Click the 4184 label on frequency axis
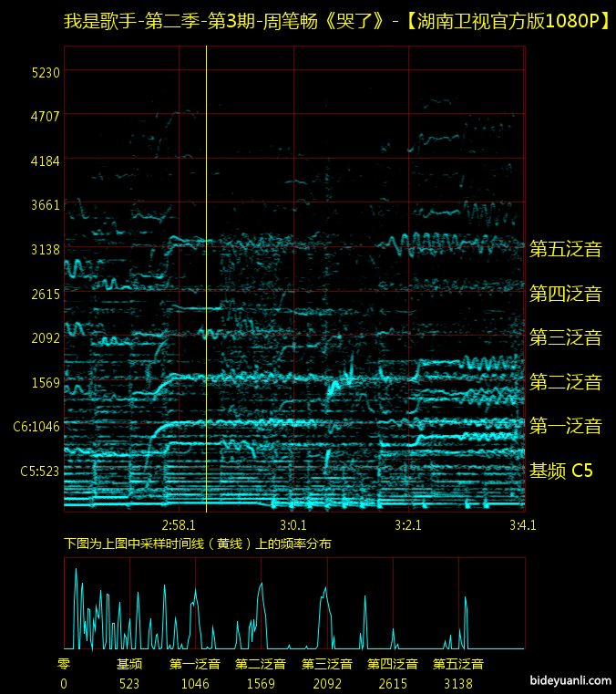616x694 pixels. [x=46, y=161]
